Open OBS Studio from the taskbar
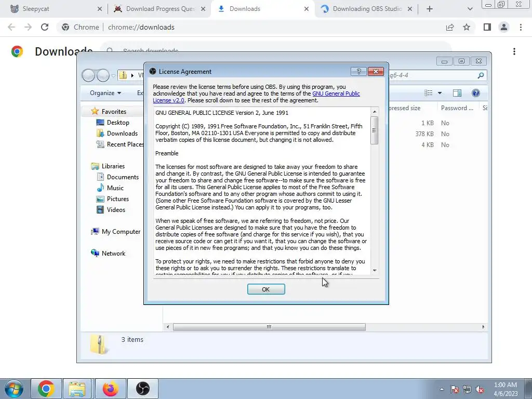Screen dimensions: 532x399 (143, 389)
